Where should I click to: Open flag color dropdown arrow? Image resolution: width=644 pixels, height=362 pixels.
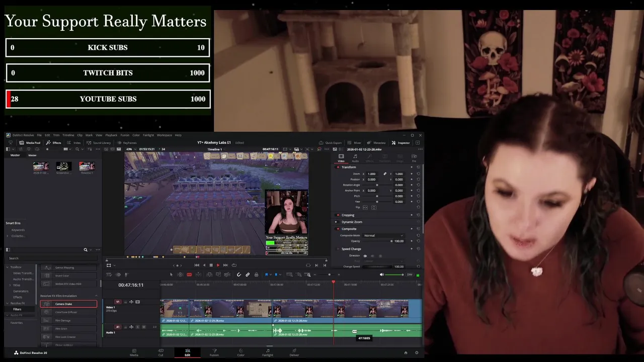(271, 275)
